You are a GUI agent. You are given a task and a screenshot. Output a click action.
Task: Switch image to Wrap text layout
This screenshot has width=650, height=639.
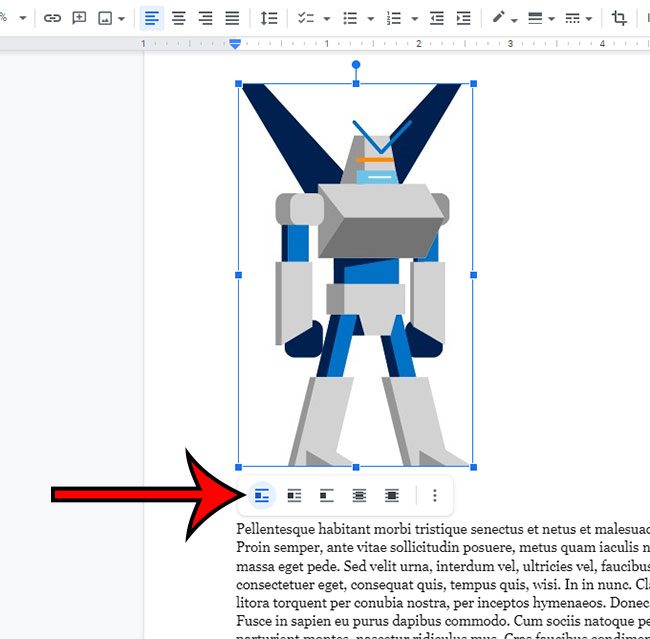point(294,495)
